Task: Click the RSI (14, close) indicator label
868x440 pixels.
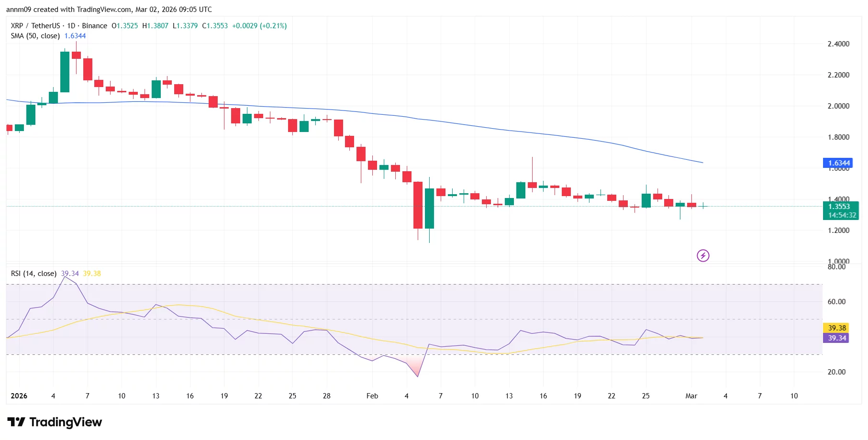Action: pos(33,273)
